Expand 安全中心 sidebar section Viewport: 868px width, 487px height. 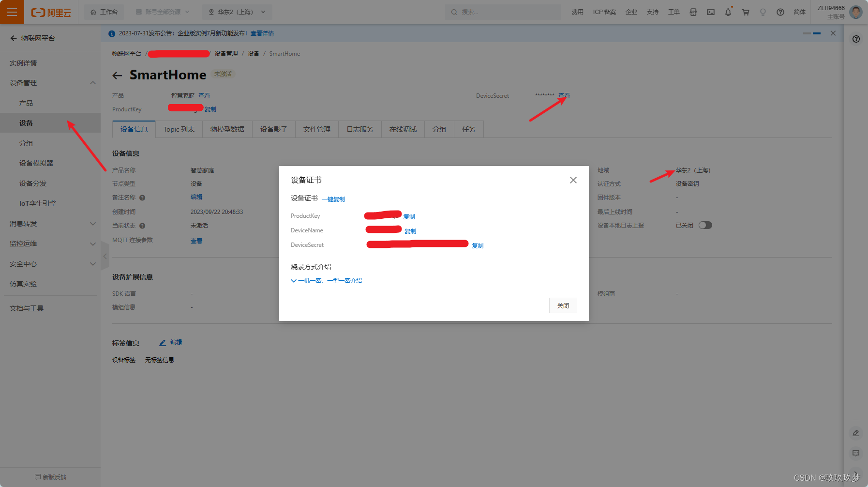[x=93, y=264]
